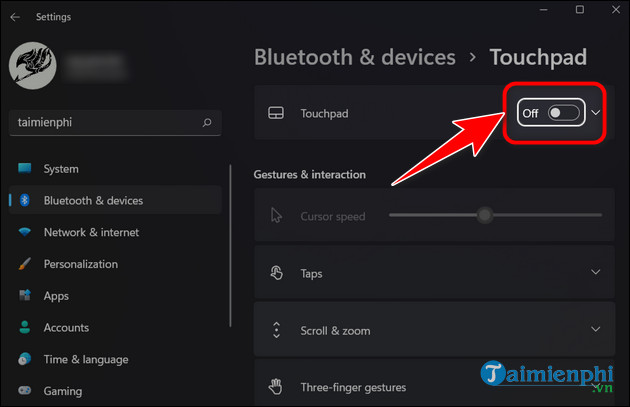Open Personalization settings
Image resolution: width=630 pixels, height=407 pixels.
click(115, 264)
